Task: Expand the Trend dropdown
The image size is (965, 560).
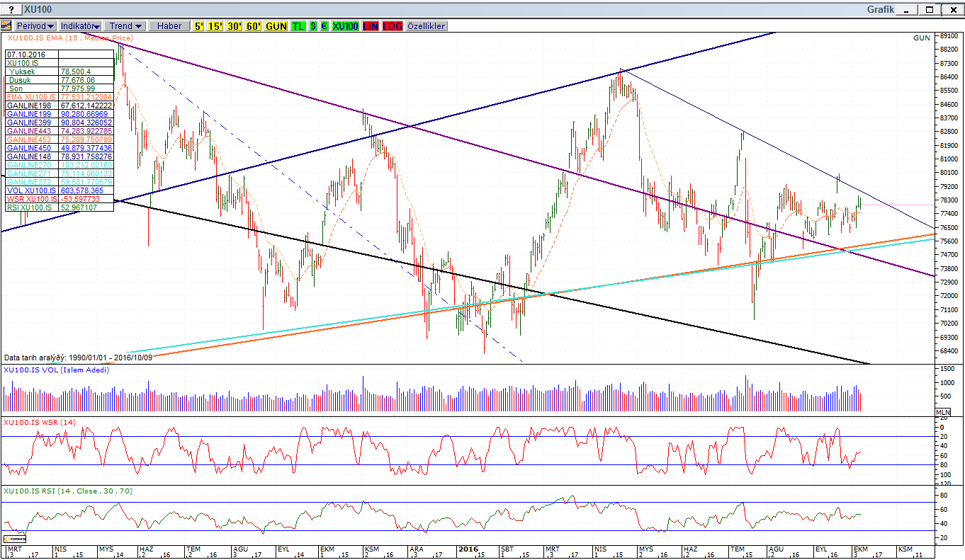Action: coord(125,26)
